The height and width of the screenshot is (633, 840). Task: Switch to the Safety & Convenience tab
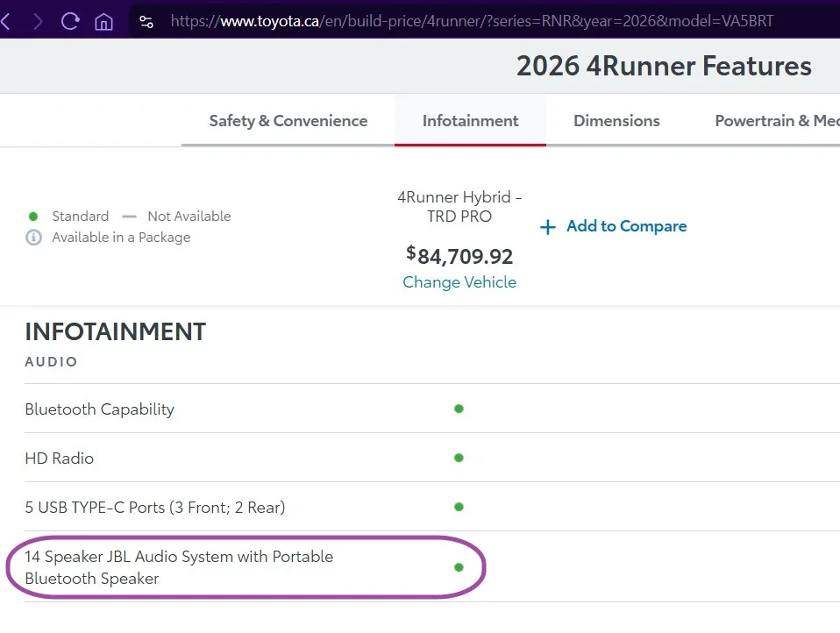coord(288,121)
